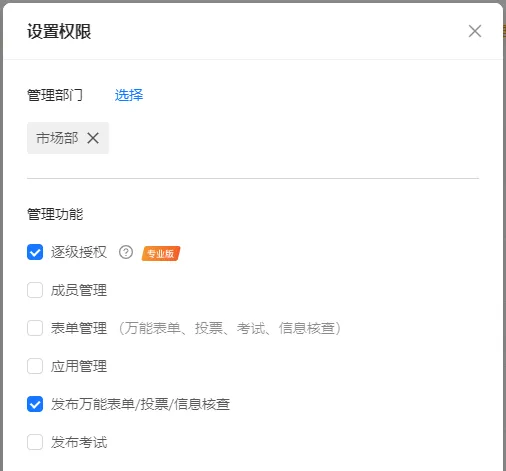Image resolution: width=506 pixels, height=471 pixels.
Task: Uncheck the 逐级授权 checkbox
Action: [x=35, y=252]
